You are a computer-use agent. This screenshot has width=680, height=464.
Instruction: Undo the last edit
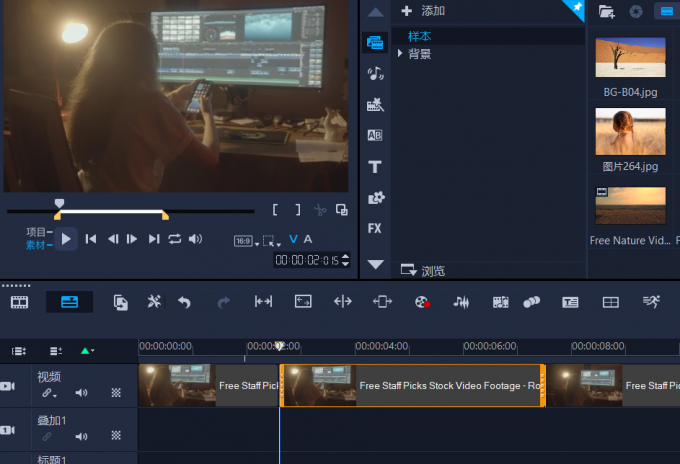click(184, 302)
